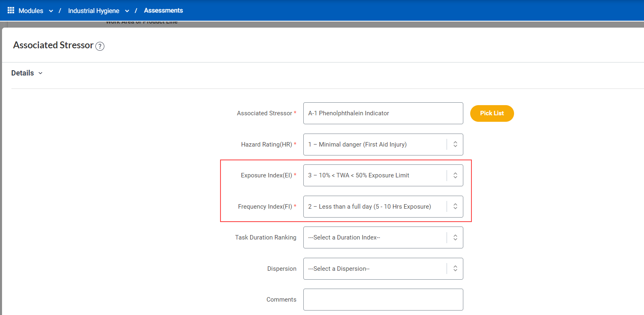Screen dimensions: 644x315
Task: Open the Industrial Hygiene breadcrumb
Action: pos(93,11)
